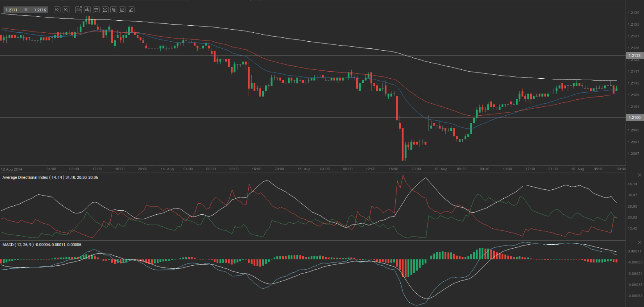Click the gray square between prices

pos(26,10)
